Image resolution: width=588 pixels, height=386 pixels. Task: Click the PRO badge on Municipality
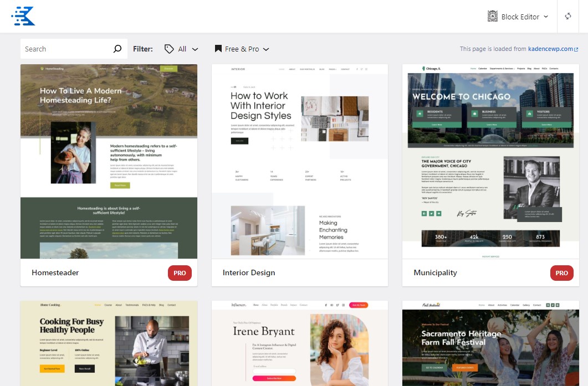562,273
